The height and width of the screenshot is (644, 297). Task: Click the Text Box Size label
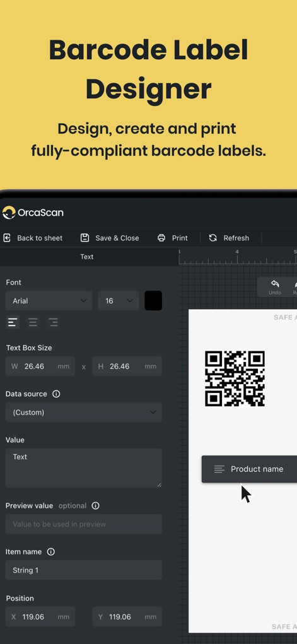29,348
